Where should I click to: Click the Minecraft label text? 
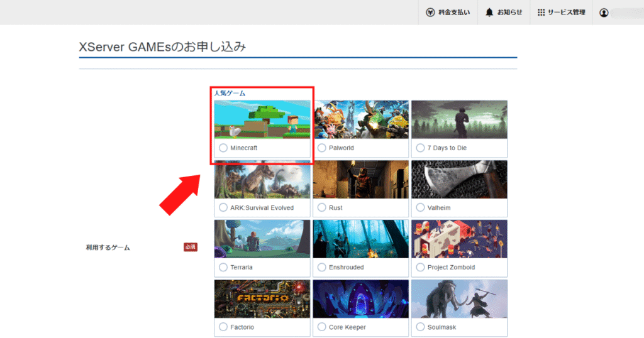coord(243,148)
